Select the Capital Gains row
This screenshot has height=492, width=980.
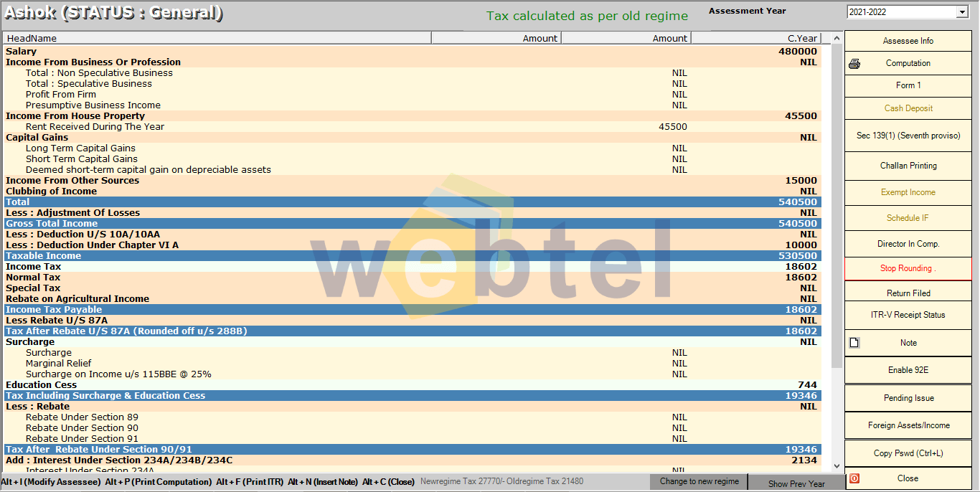[413, 138]
